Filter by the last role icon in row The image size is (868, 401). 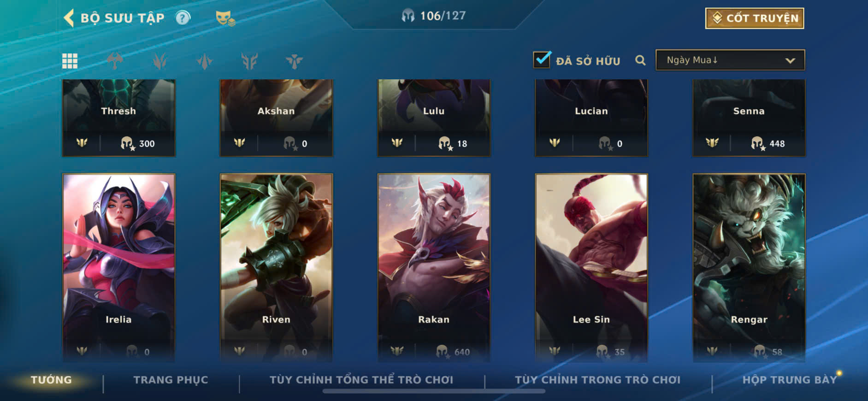click(x=294, y=61)
